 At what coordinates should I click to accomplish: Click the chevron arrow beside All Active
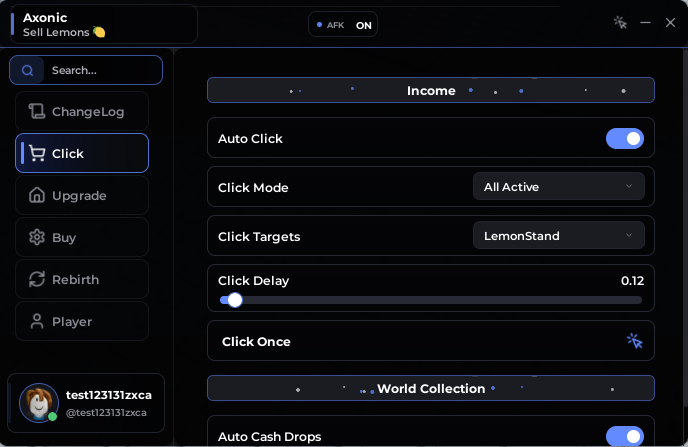(x=629, y=186)
